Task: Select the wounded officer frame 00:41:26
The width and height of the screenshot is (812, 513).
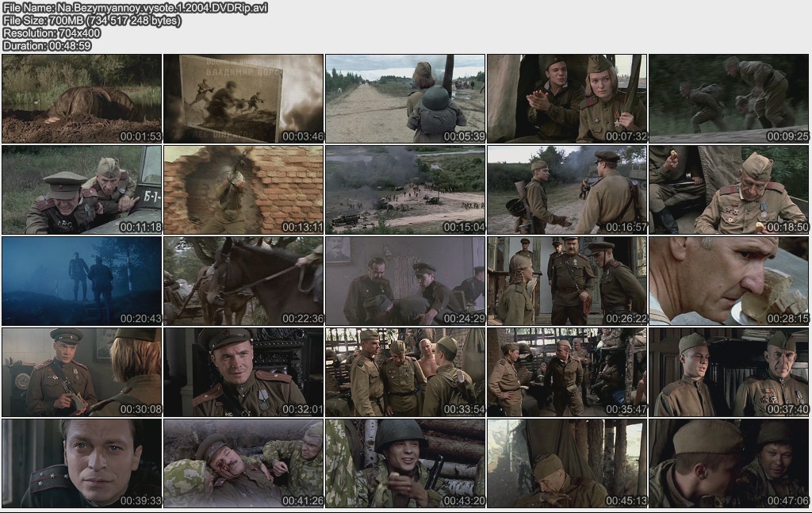Action: click(243, 463)
